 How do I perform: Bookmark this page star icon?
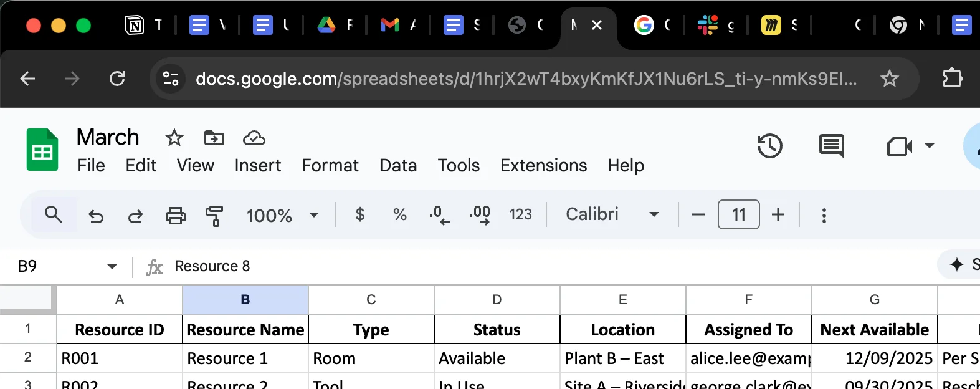(889, 79)
